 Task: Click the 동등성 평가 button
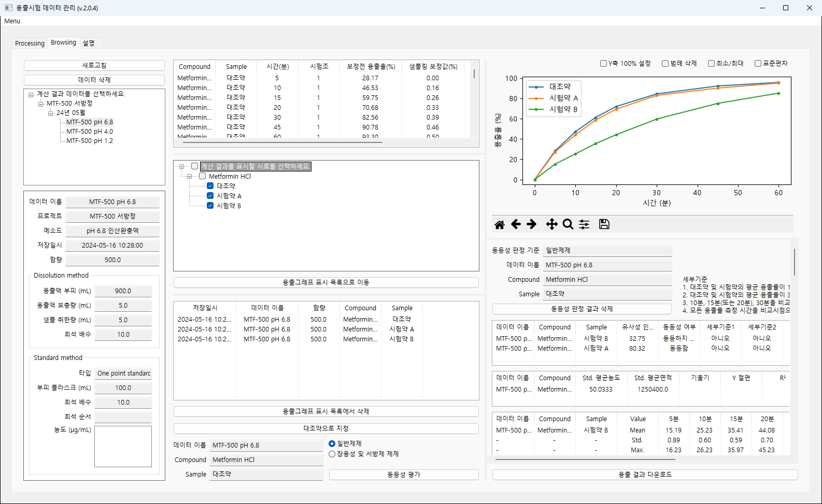tap(404, 474)
